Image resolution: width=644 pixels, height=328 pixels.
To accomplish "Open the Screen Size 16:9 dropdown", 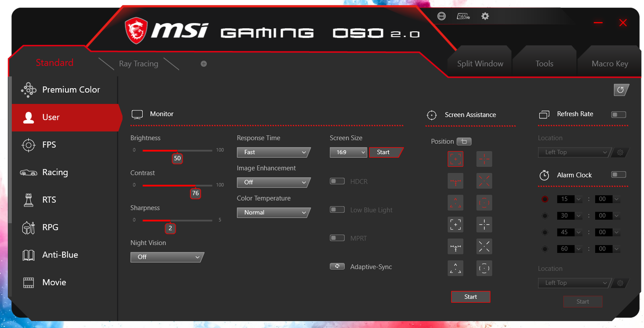I will [349, 152].
